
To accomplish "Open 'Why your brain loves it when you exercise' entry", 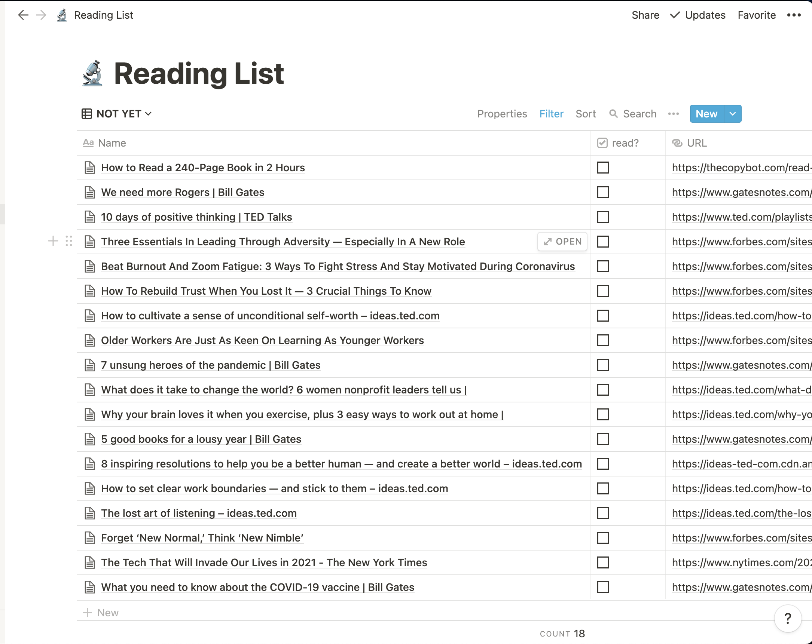I will point(302,414).
